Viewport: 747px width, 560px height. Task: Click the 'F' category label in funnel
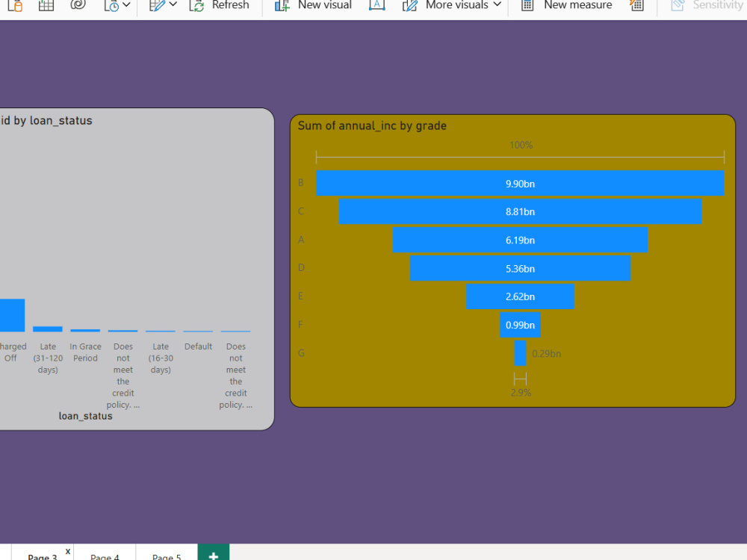point(300,325)
